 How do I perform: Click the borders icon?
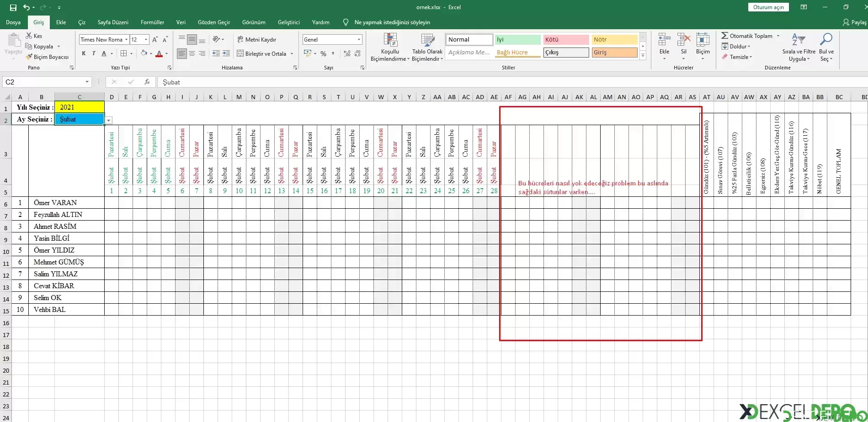click(x=123, y=53)
